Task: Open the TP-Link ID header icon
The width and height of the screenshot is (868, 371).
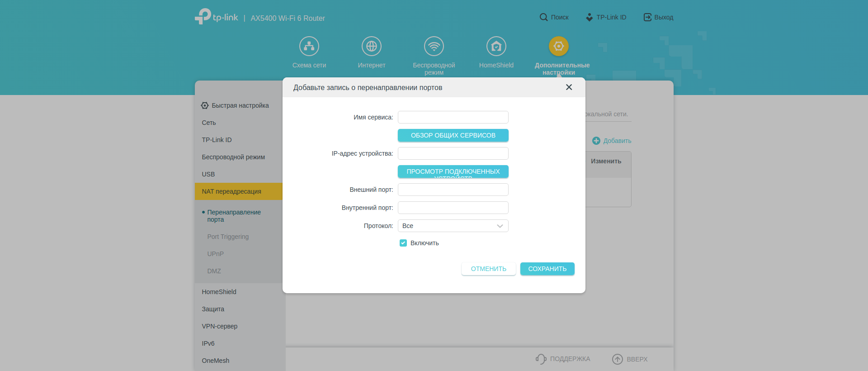Action: point(589,17)
